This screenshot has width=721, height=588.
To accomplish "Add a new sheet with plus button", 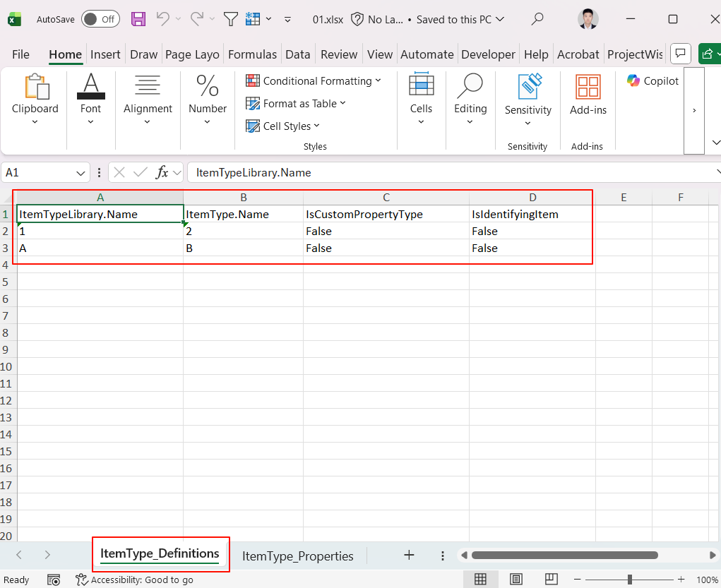I will pos(409,556).
